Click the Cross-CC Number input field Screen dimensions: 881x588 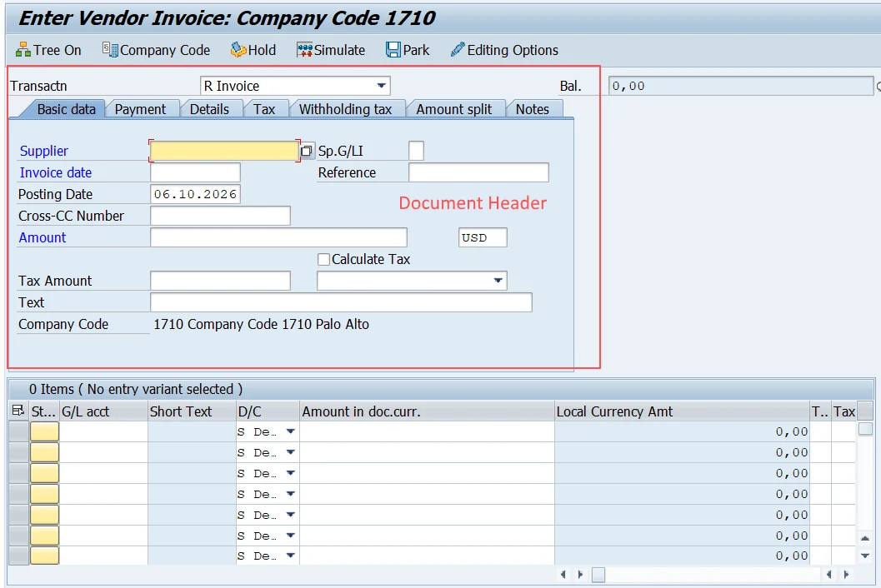(x=220, y=216)
